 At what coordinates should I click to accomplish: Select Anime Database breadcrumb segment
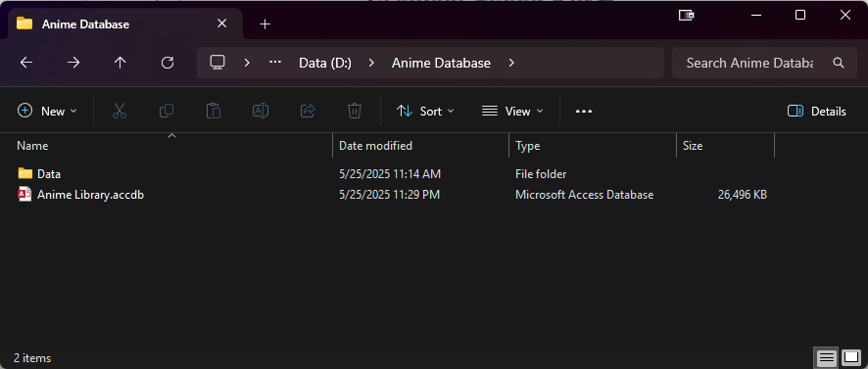(441, 63)
